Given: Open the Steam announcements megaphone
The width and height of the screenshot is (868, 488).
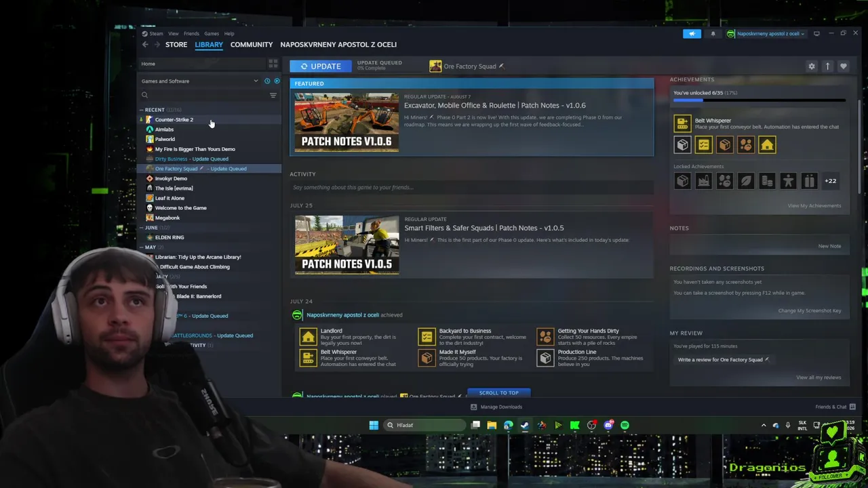Looking at the screenshot, I should (x=692, y=34).
